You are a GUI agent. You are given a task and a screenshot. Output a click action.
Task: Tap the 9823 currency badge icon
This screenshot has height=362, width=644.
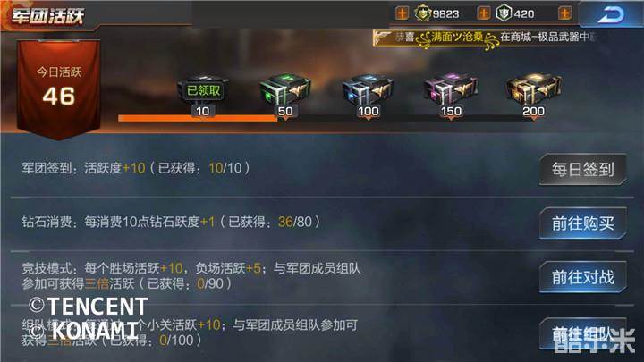point(422,13)
